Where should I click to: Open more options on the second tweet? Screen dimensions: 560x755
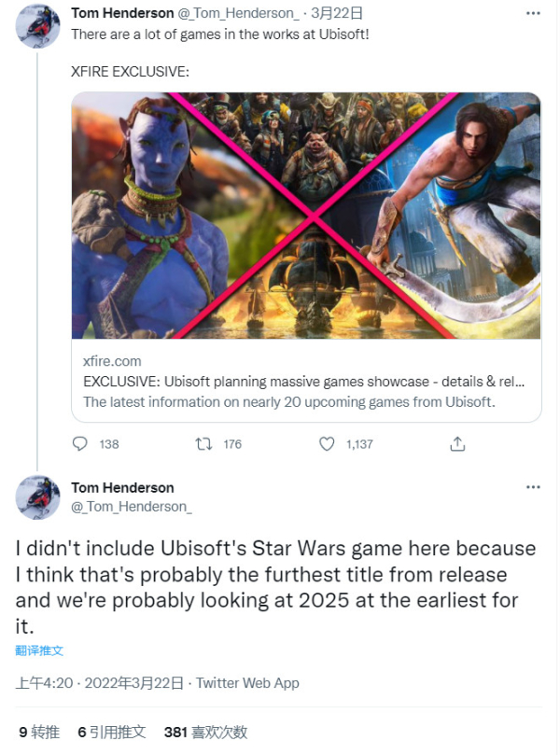[x=532, y=488]
